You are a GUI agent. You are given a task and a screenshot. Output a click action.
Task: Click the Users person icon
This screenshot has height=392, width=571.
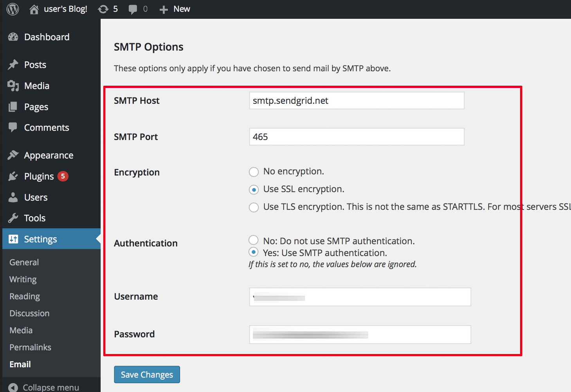[13, 197]
